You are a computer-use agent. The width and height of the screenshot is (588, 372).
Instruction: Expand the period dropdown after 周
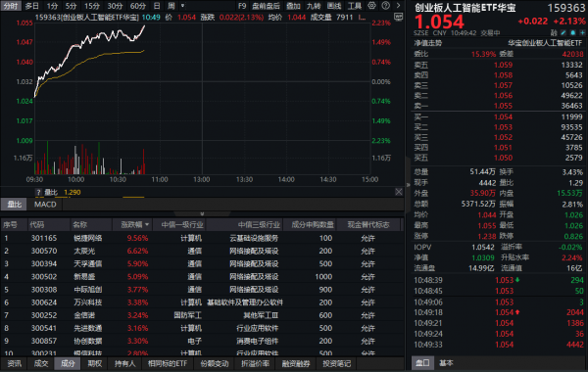tap(182, 6)
